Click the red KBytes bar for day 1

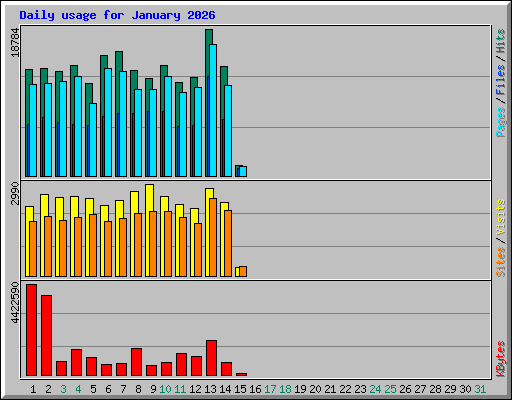[x=31, y=330]
